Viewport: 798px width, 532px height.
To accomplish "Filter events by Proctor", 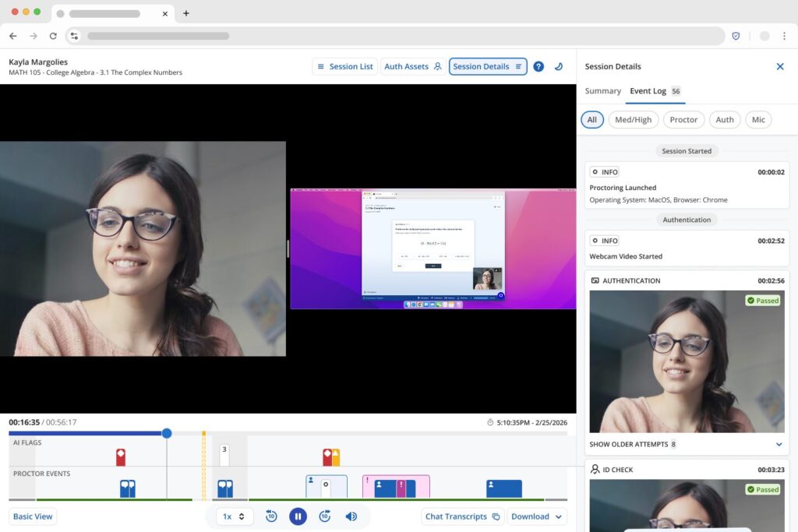I will click(x=683, y=119).
